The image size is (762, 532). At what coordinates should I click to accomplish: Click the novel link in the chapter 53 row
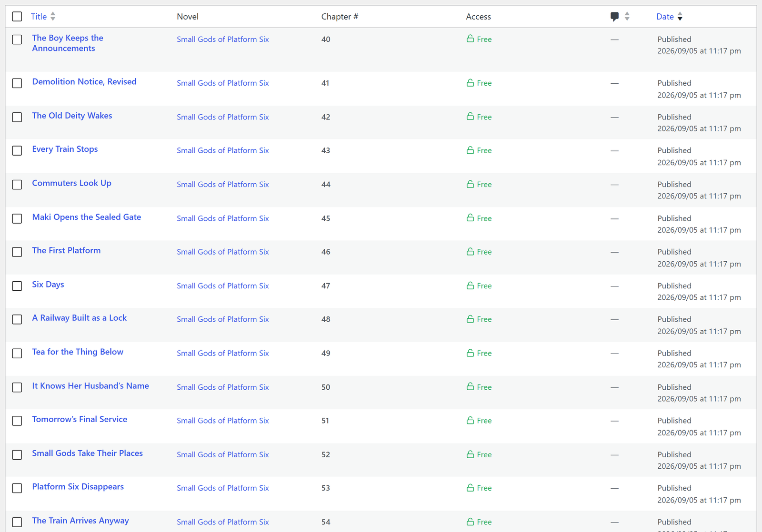click(223, 488)
